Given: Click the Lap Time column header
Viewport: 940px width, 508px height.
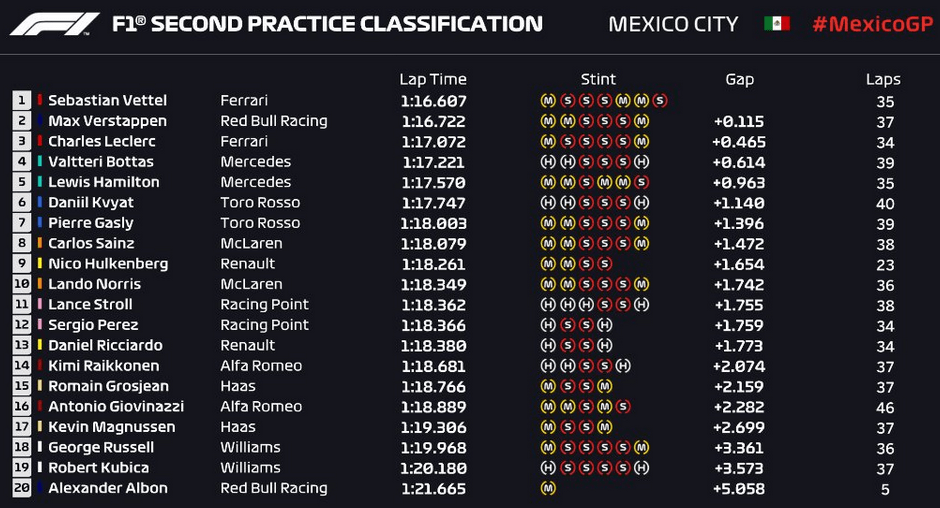Looking at the screenshot, I should (x=433, y=79).
